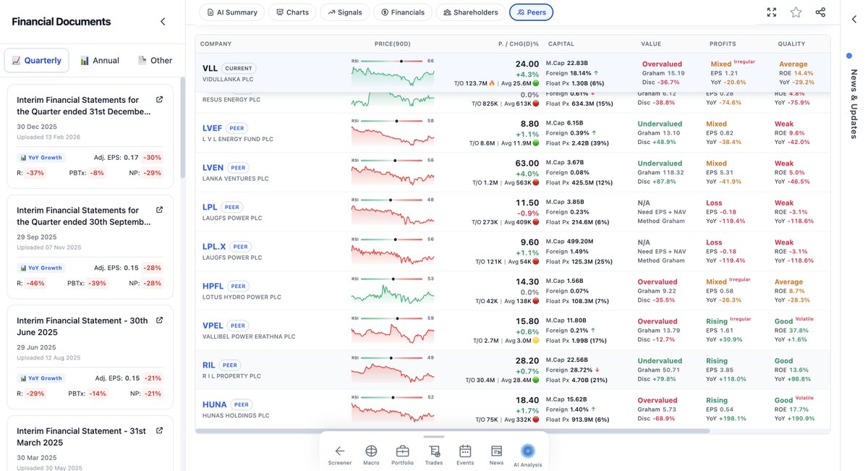Open HPFL peer company link

pos(213,286)
